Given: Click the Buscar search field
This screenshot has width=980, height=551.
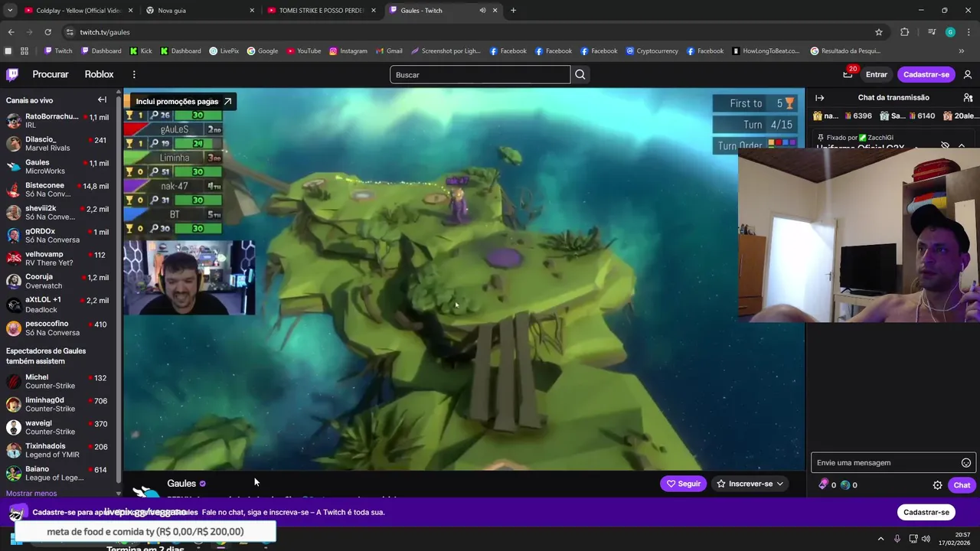Looking at the screenshot, I should (480, 74).
